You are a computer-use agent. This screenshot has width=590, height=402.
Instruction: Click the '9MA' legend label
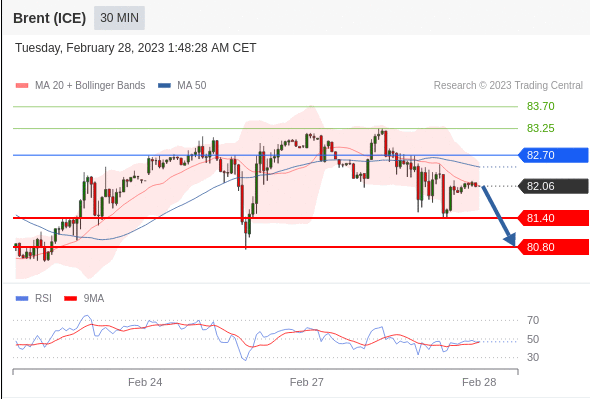[94, 298]
